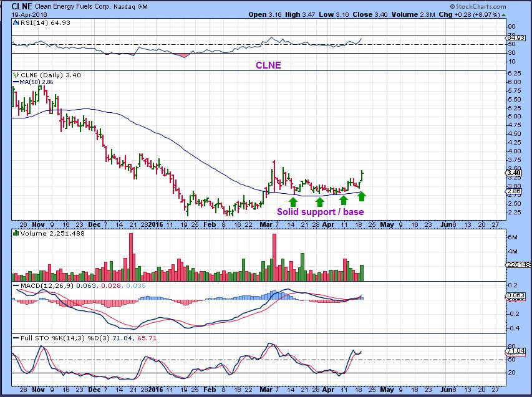Screen dimensions: 532x397
Task: Click the dark line swatch before MACD(12,26,9)
Action: coord(16,286)
